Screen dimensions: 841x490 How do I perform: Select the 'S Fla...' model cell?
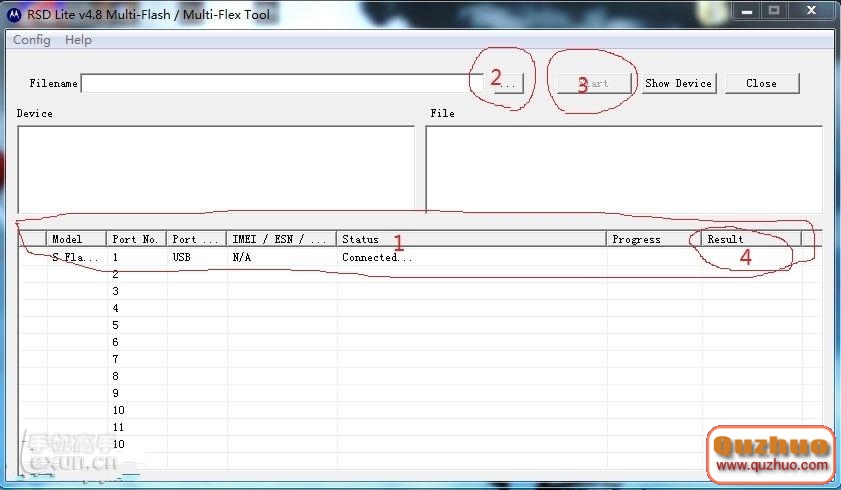click(76, 257)
